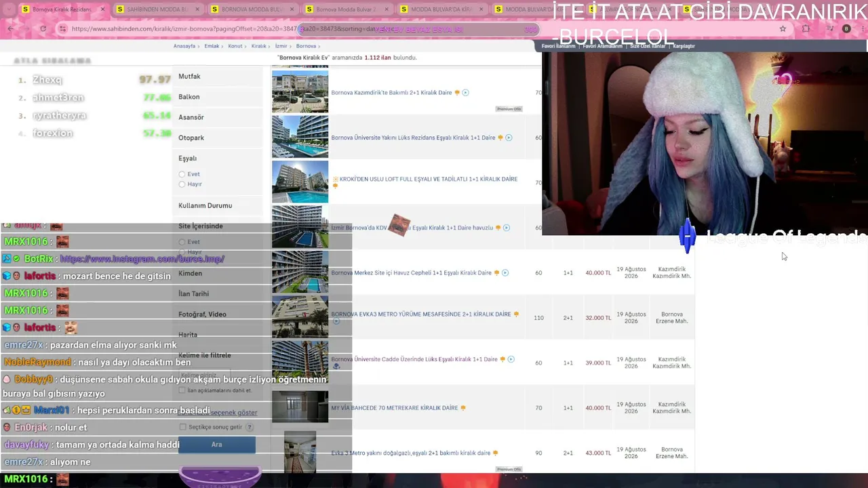868x488 pixels.
Task: Click Bornova Erzene Mah. in EVKA3 row
Action: tap(671, 318)
